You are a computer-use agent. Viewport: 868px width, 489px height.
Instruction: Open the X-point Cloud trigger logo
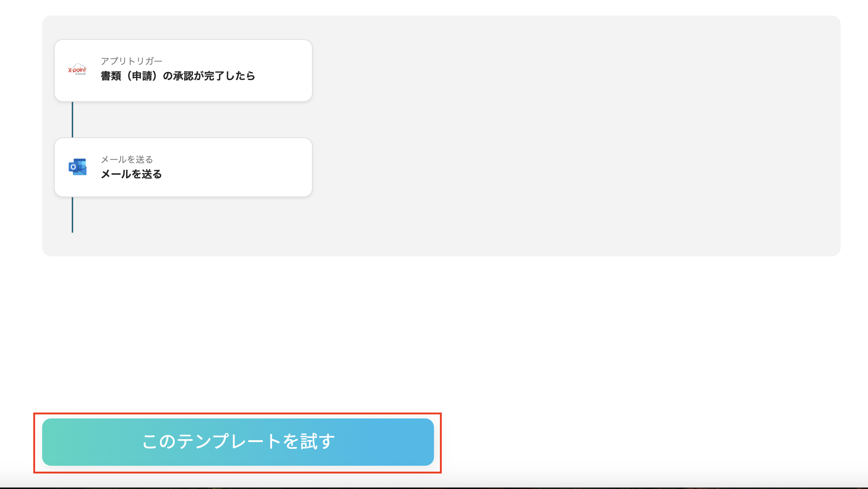[x=78, y=70]
